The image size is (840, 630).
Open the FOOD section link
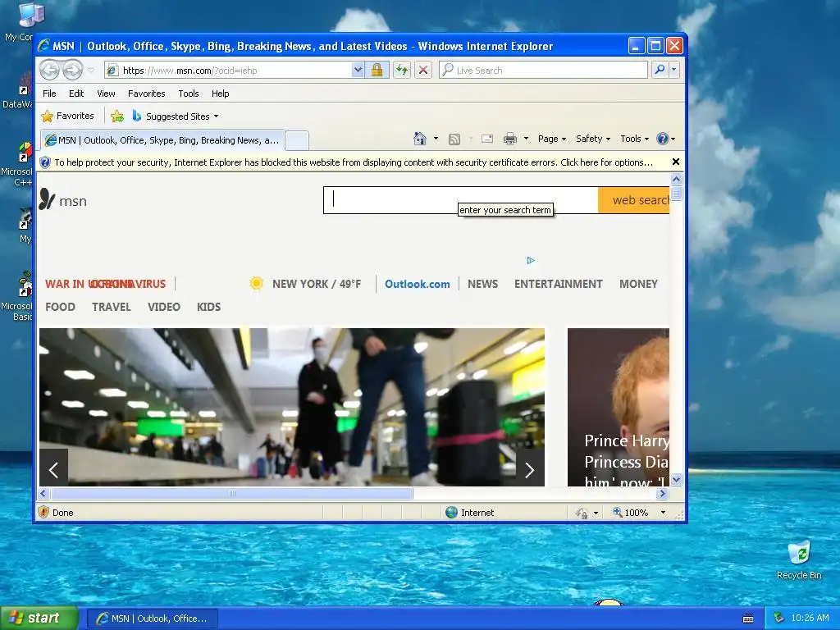coord(60,307)
